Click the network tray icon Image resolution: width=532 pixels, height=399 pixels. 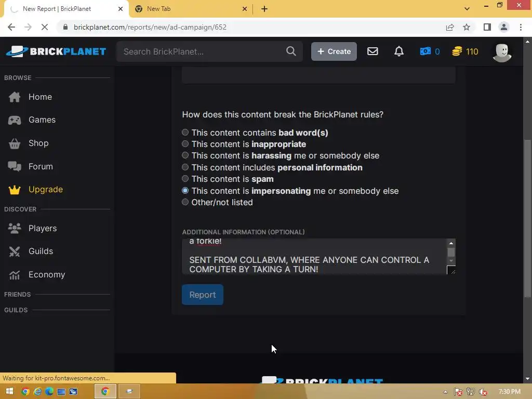click(x=471, y=392)
